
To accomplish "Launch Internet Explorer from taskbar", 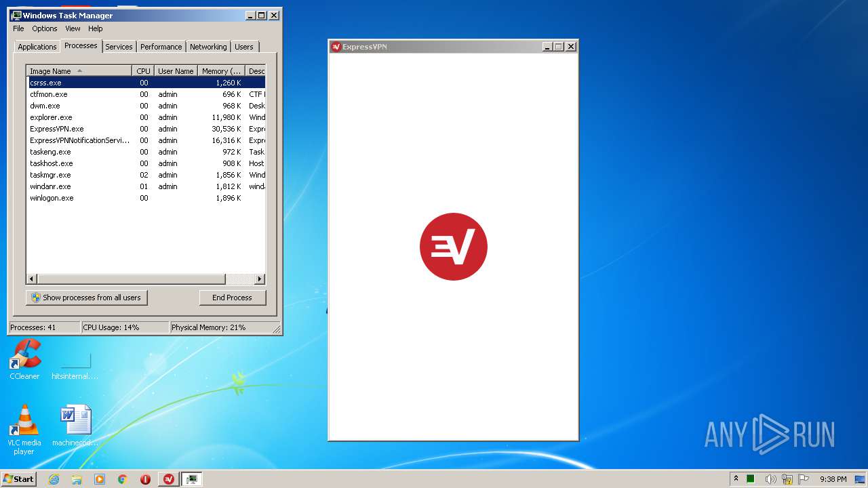I will (54, 479).
